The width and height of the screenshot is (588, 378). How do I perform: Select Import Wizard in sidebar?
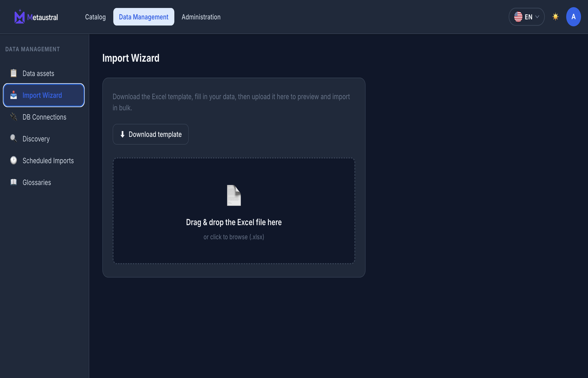click(x=44, y=95)
